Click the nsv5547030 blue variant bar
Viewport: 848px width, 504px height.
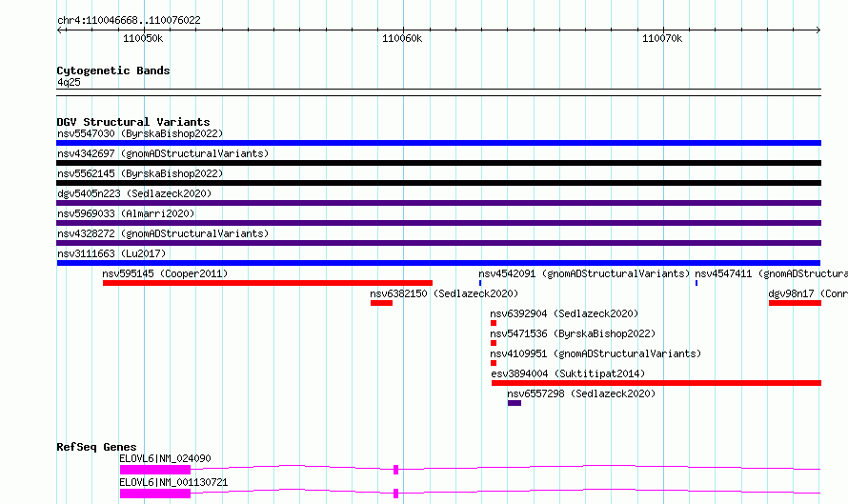point(438,143)
